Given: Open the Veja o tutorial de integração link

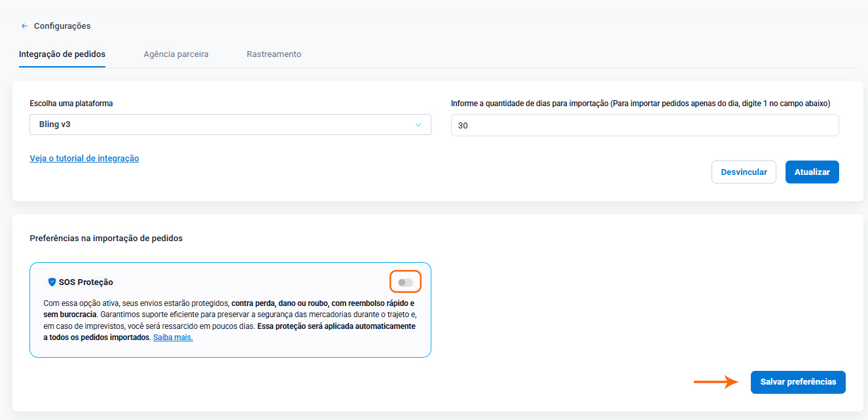Looking at the screenshot, I should tap(84, 159).
